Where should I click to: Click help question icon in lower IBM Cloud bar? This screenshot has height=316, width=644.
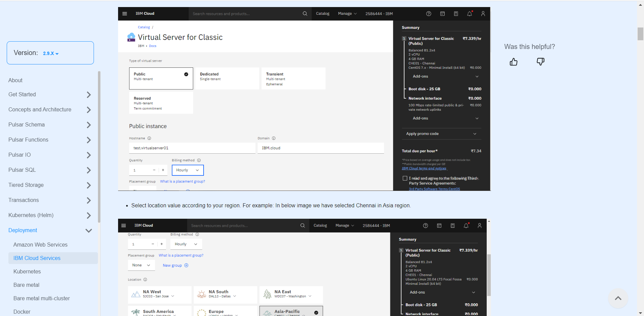pos(426,225)
